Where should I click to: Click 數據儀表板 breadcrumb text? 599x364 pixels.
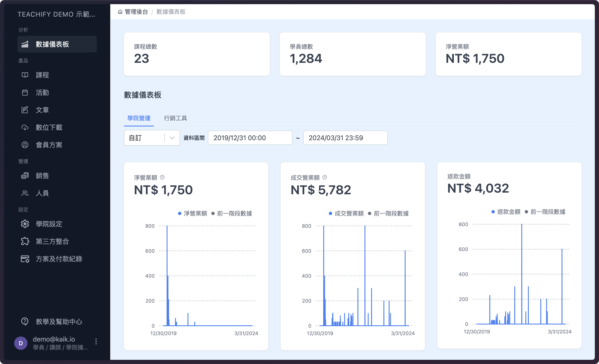click(171, 12)
